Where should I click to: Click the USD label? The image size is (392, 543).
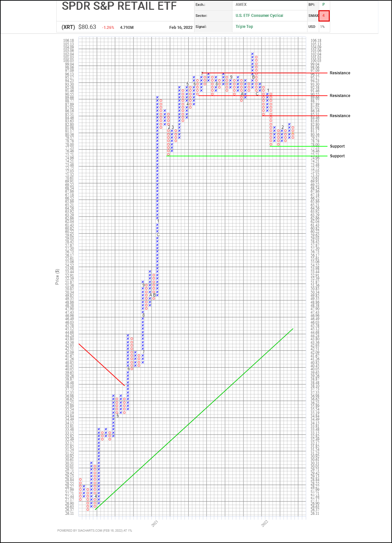[x=312, y=27]
